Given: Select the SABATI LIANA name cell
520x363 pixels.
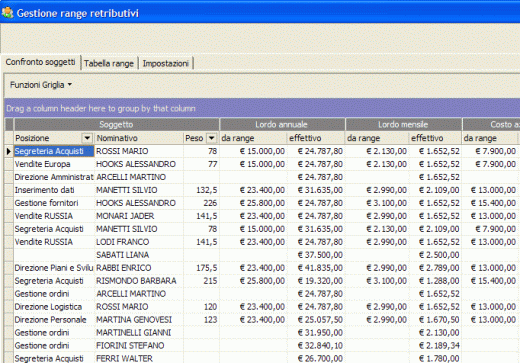Looking at the screenshot, I should pos(139,255).
